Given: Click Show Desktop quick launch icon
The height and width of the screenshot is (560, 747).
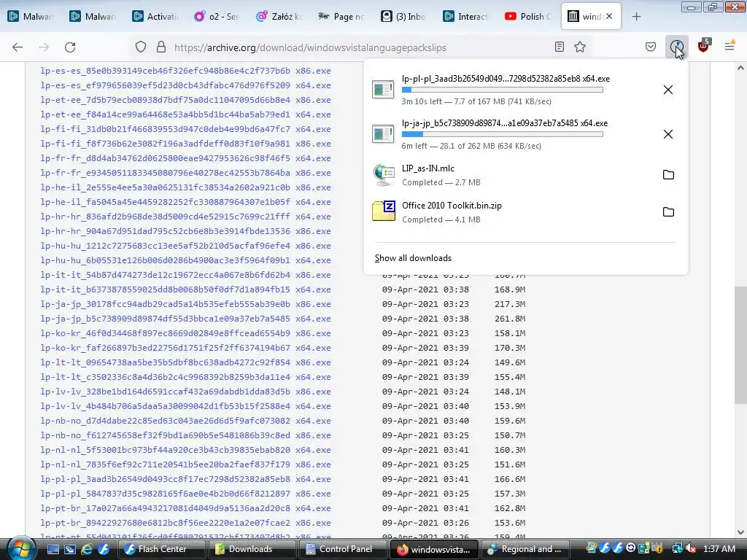Looking at the screenshot, I should click(53, 549).
